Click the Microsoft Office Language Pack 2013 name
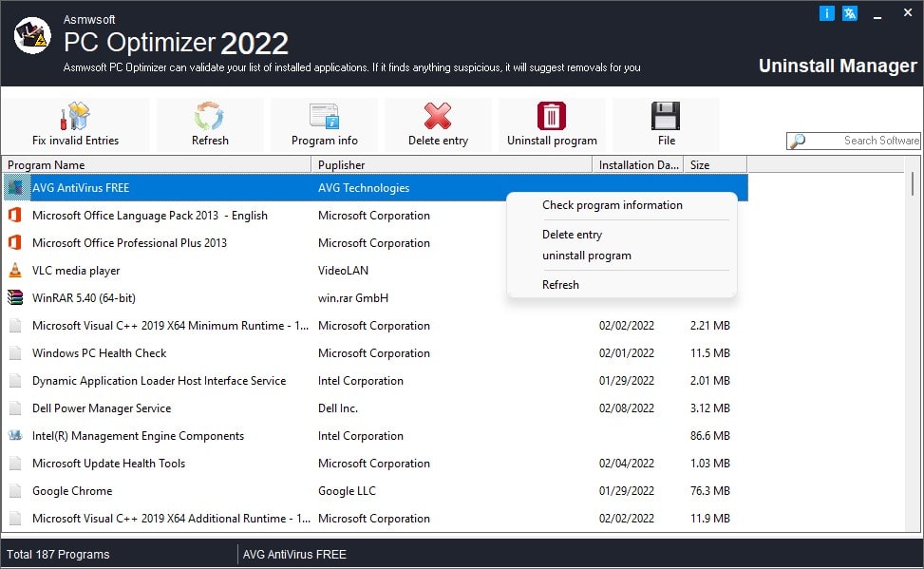The width and height of the screenshot is (924, 569). click(x=150, y=216)
